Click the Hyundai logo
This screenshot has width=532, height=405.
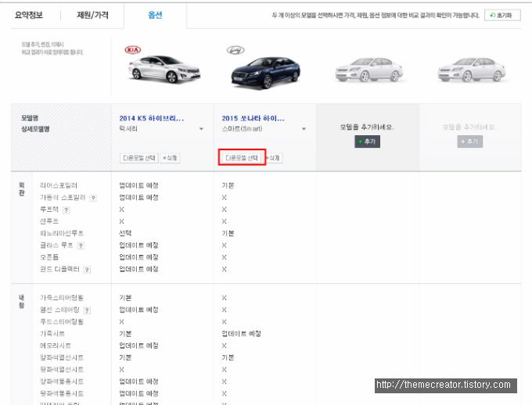click(x=235, y=50)
